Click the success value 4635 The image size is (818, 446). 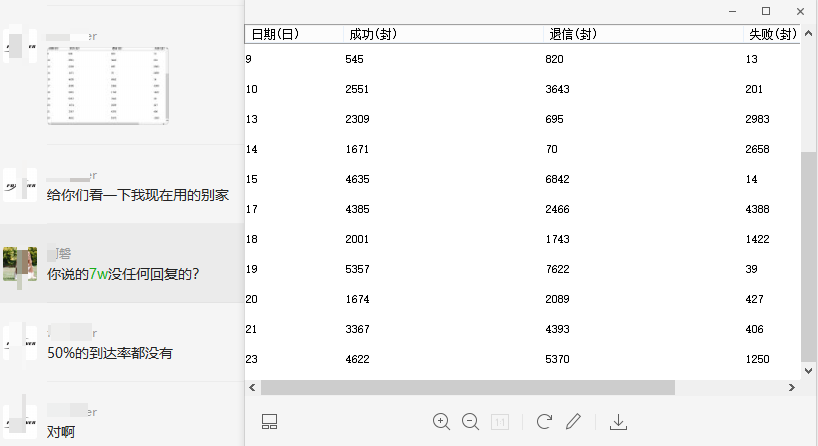357,179
